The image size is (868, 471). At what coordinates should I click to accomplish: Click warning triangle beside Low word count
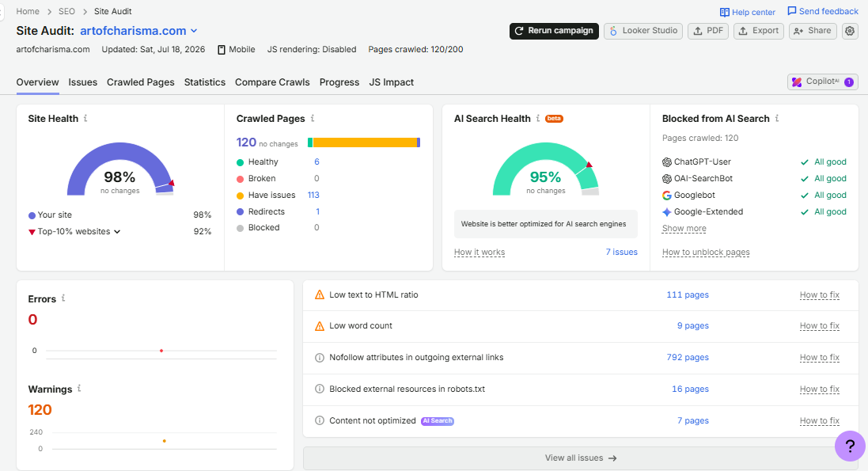tap(320, 326)
